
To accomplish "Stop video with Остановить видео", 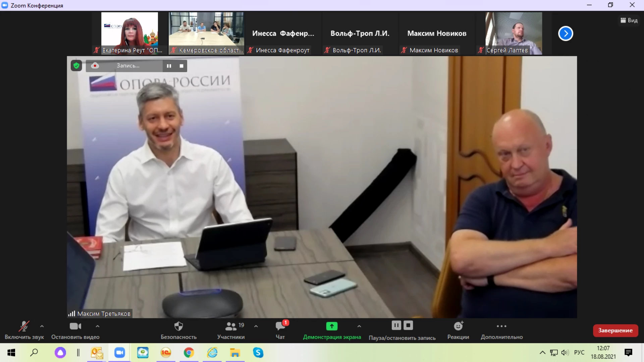I will 75,330.
